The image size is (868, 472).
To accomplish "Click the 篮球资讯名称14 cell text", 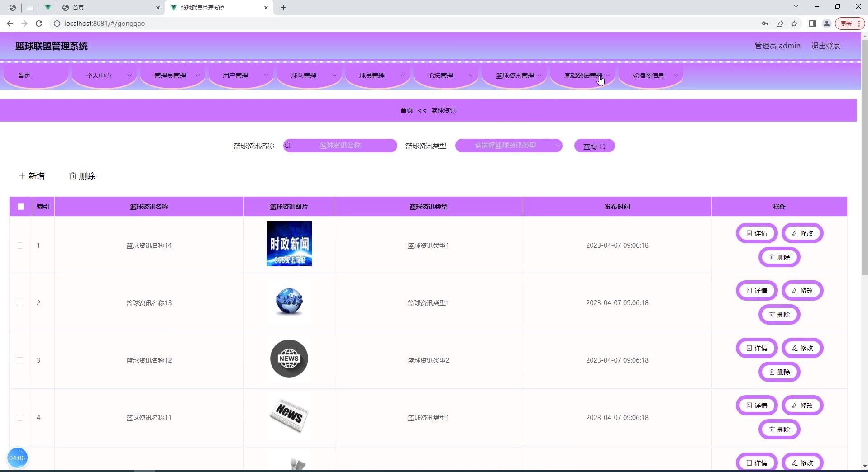I will click(149, 245).
